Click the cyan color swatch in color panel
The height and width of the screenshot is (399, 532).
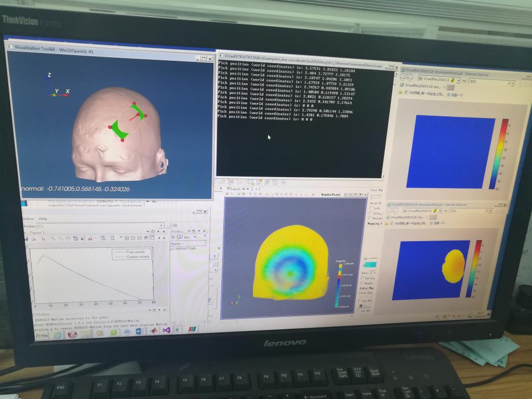coord(370,265)
